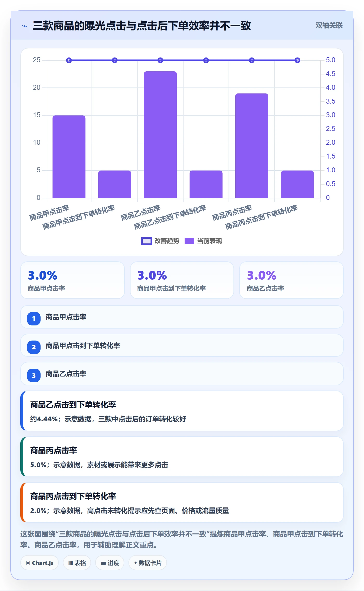The width and height of the screenshot is (364, 591).
Task: Click the 2.0% 高点击未转化 description text
Action: [x=129, y=511]
